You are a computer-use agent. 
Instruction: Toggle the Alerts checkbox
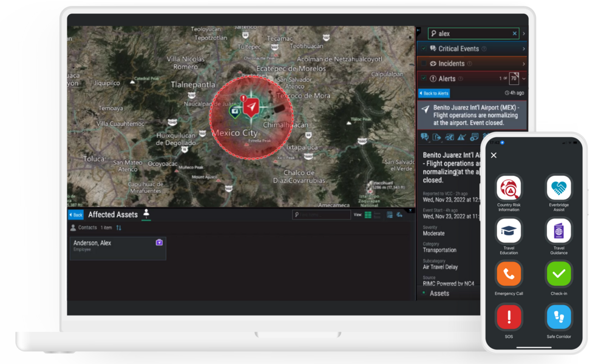[x=424, y=79]
